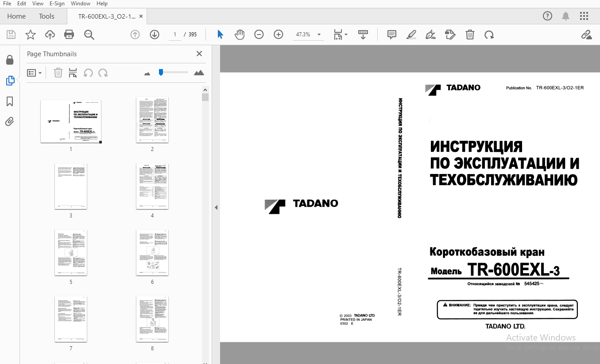The width and height of the screenshot is (600, 364).
Task: Print the document using the printer icon
Action: (x=69, y=35)
